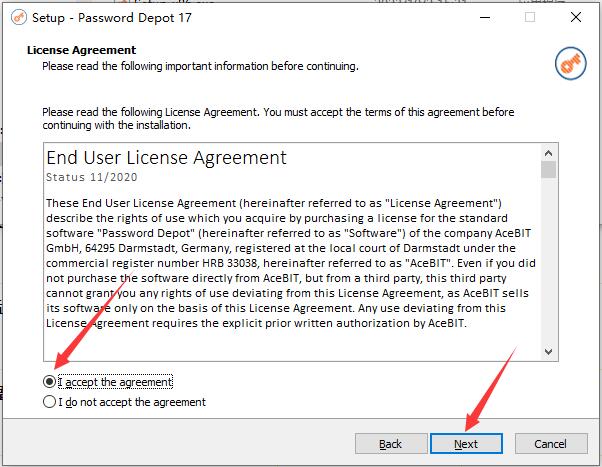The height and width of the screenshot is (467, 602).
Task: Go back with the Back button
Action: pyautogui.click(x=391, y=444)
